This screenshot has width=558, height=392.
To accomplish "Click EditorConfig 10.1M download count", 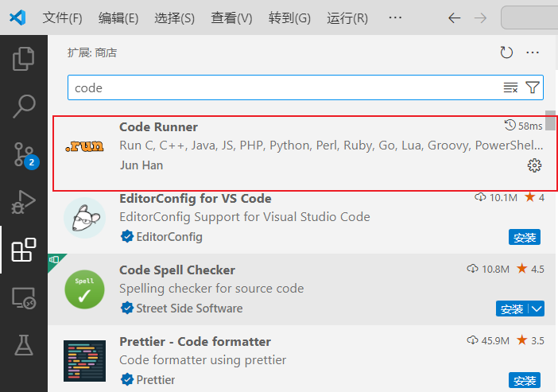I will 496,198.
